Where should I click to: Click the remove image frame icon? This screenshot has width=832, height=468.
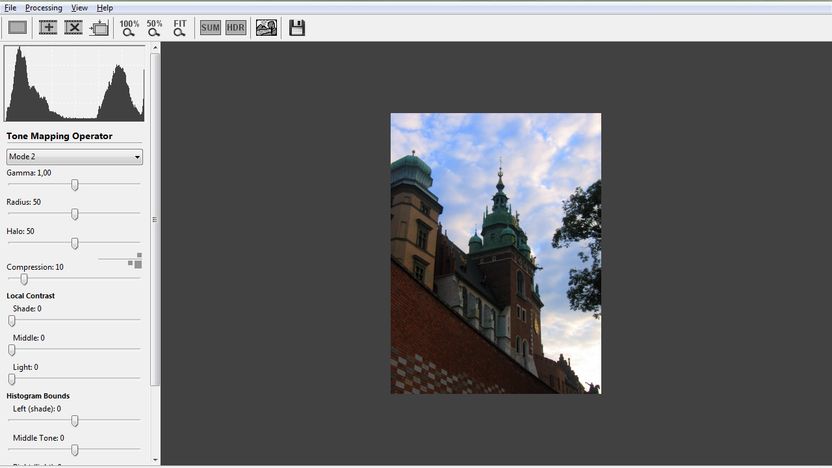73,28
